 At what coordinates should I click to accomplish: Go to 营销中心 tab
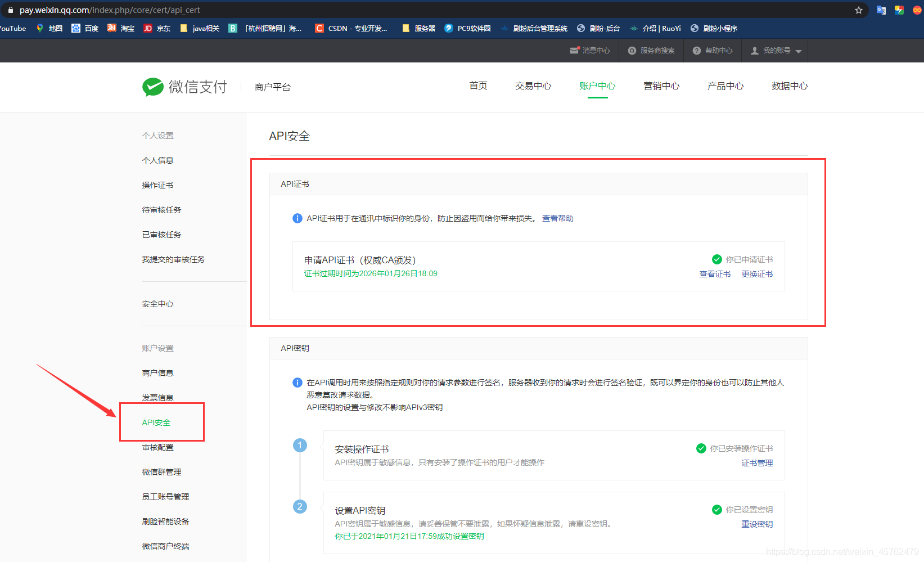[x=661, y=86]
